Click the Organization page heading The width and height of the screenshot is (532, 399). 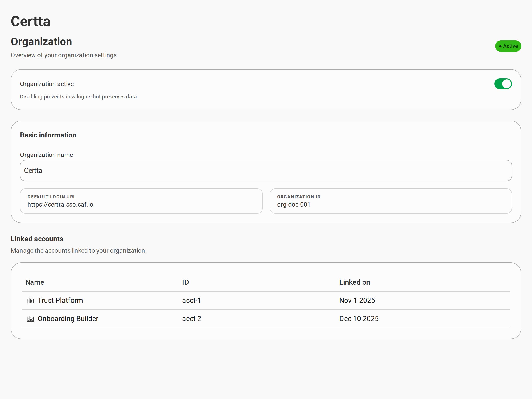pyautogui.click(x=41, y=42)
